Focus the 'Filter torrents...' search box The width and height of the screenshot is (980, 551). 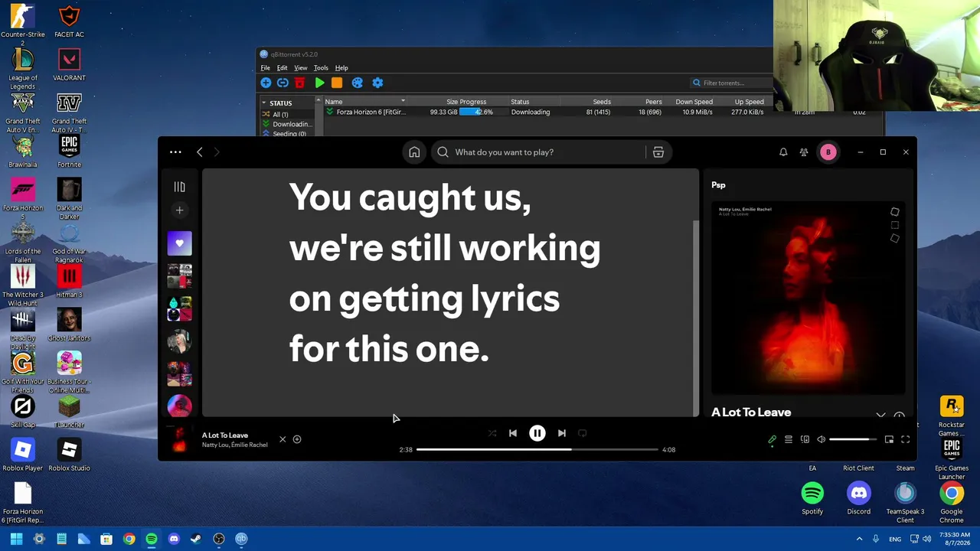coord(731,83)
